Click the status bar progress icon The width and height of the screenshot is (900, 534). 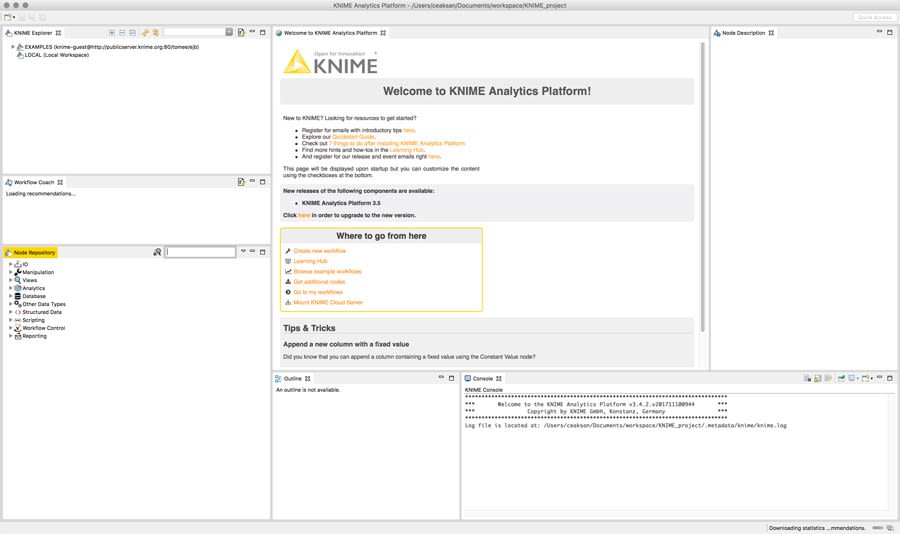point(890,528)
